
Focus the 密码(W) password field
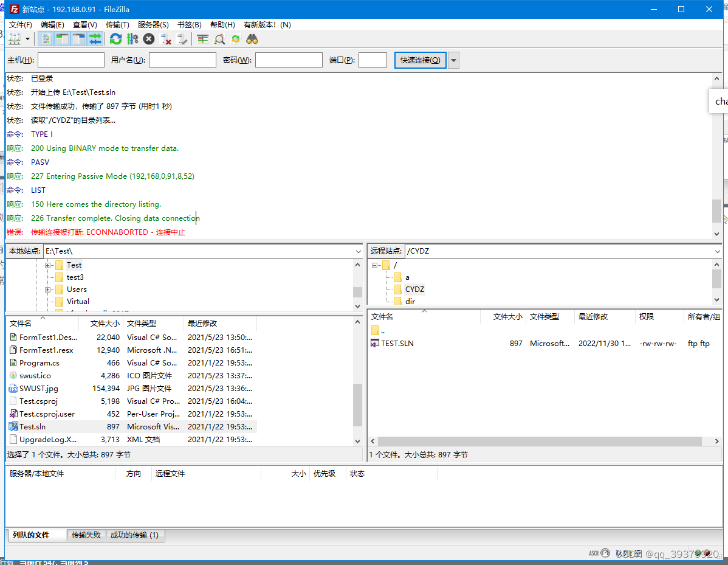click(289, 60)
